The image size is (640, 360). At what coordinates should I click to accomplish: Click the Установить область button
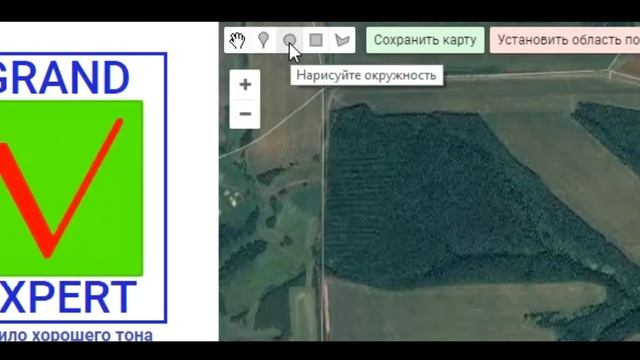(565, 40)
